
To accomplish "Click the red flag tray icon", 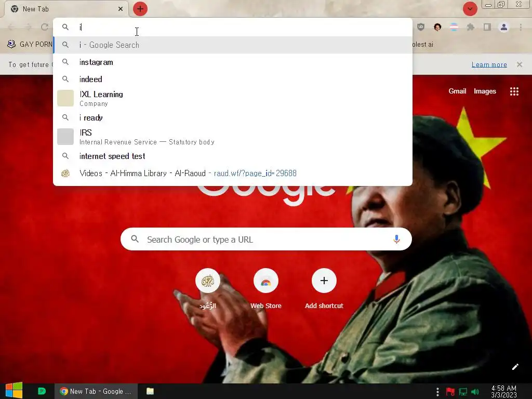I will pos(450,392).
